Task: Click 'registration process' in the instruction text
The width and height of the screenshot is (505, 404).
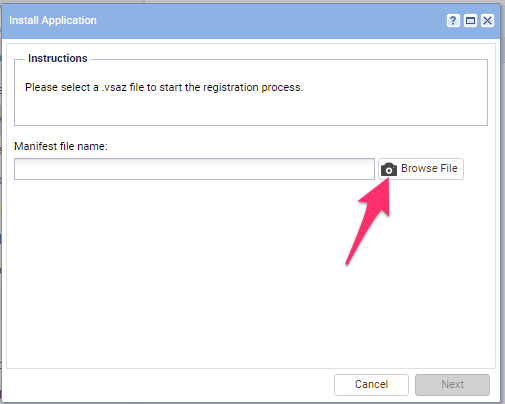Action: coord(253,87)
